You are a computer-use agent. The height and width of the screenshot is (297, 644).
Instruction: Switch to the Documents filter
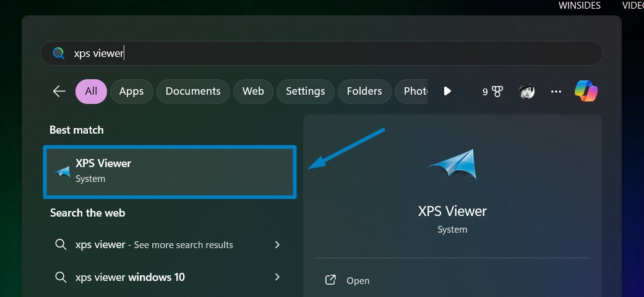coord(193,91)
